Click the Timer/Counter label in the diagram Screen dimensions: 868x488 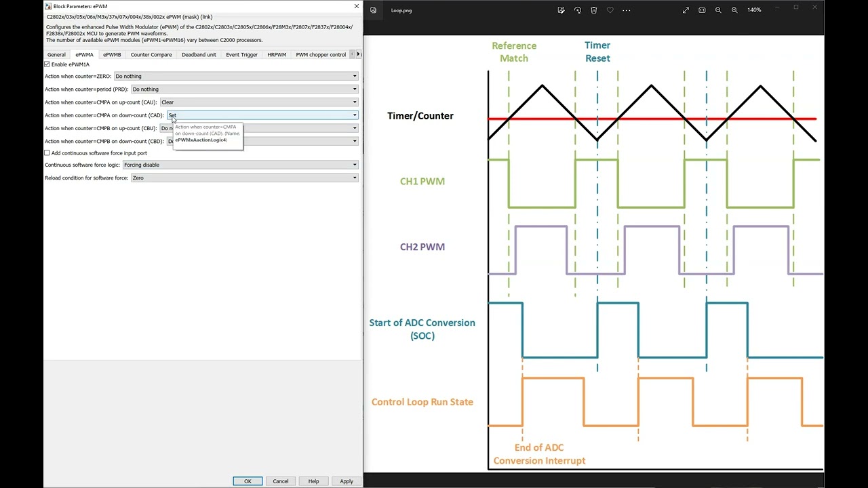420,116
